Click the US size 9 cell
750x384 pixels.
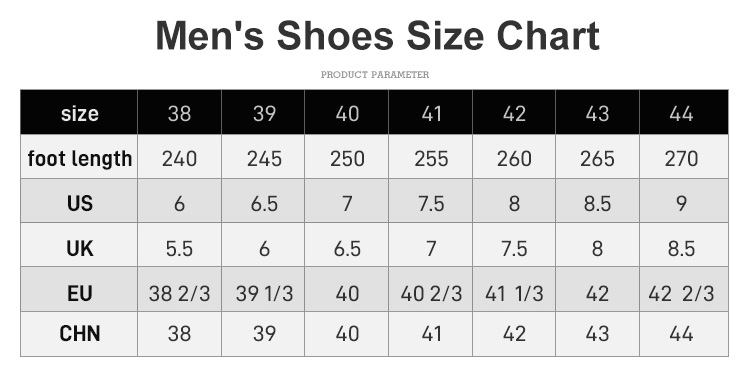click(684, 201)
